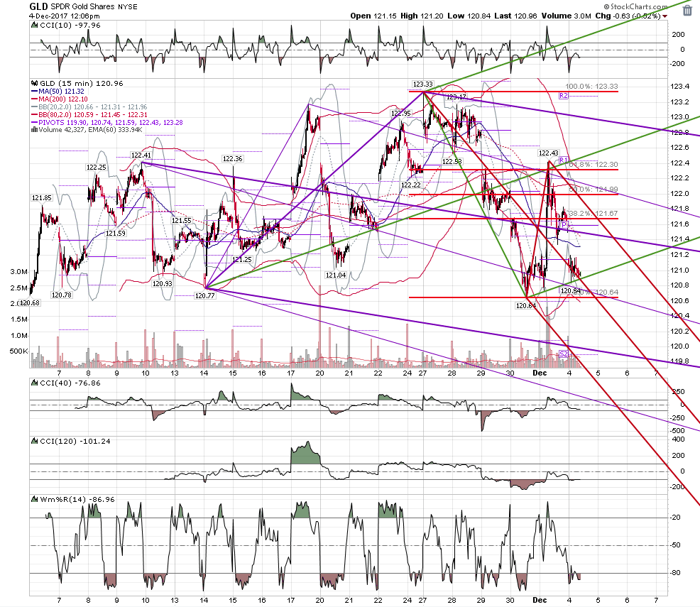Click the icon beside the CCI(120) label
The image size is (700, 607).
[x=34, y=442]
